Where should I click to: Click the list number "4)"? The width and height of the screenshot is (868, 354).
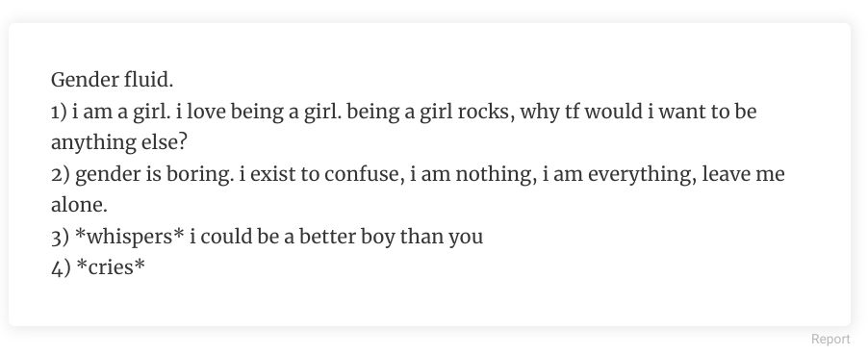[60, 268]
